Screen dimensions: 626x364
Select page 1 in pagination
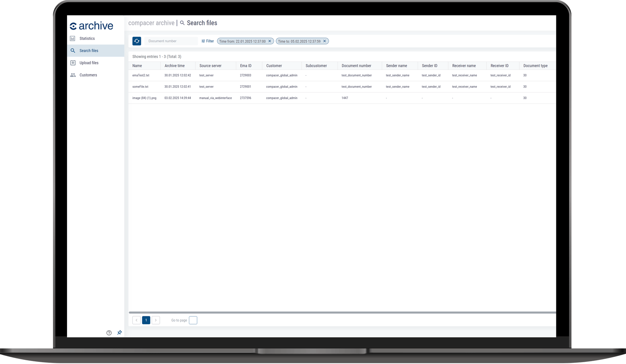[146, 320]
